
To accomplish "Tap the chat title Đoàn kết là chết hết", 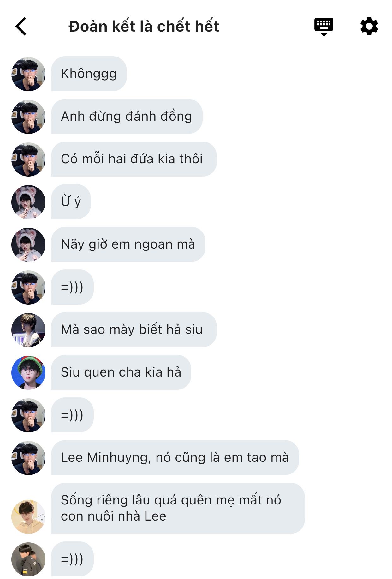I will coord(144,26).
